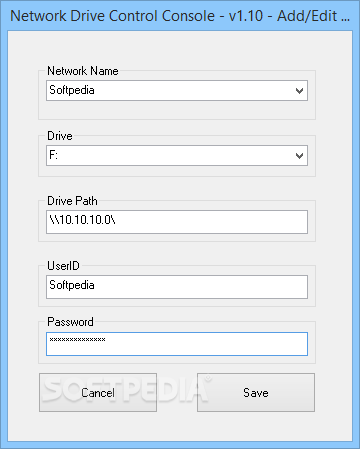Image resolution: width=360 pixels, height=449 pixels.
Task: Focus the UserID text field
Action: (177, 287)
